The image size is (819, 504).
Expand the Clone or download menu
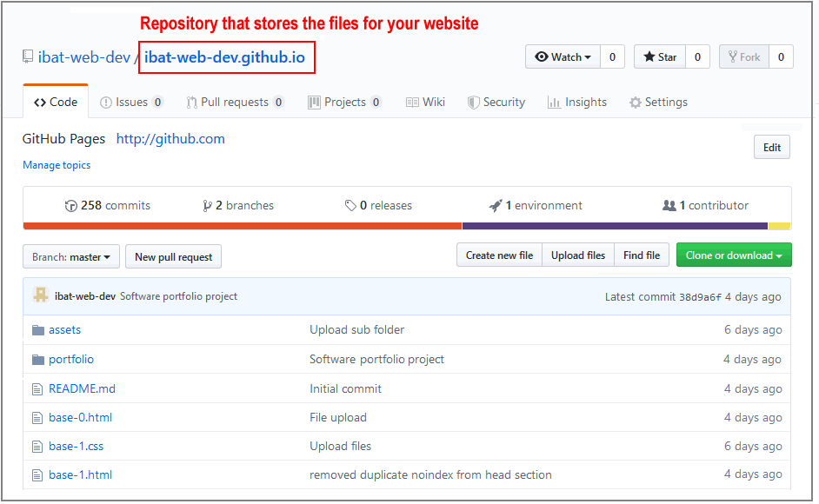click(x=733, y=255)
